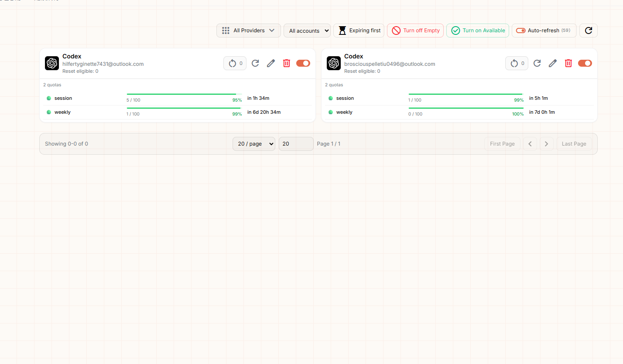
Task: Click the session quota progress bar at 95%
Action: tap(184, 94)
